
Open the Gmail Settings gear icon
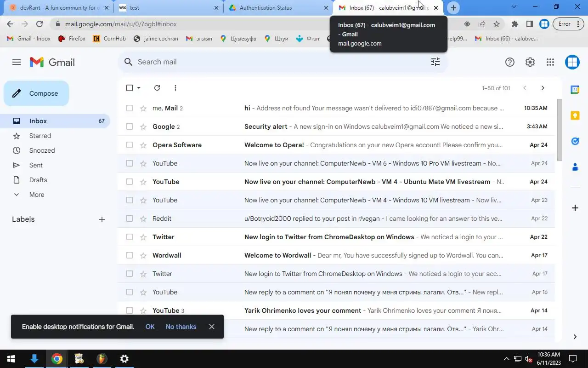coord(530,62)
